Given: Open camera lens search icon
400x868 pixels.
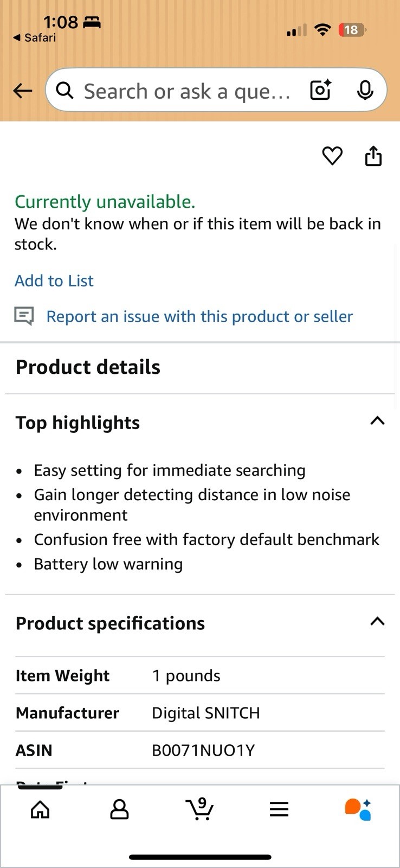Looking at the screenshot, I should click(x=320, y=90).
